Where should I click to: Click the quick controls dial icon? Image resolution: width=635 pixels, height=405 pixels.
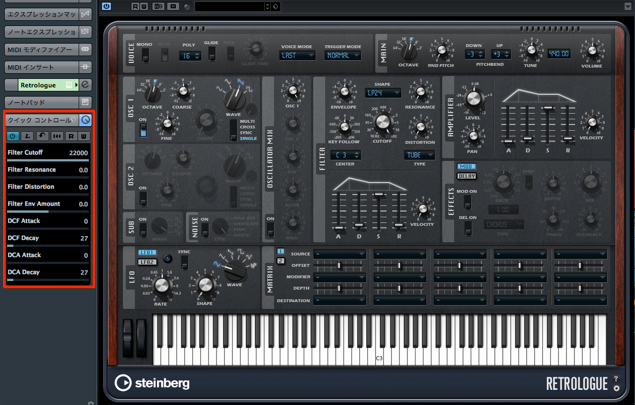85,120
